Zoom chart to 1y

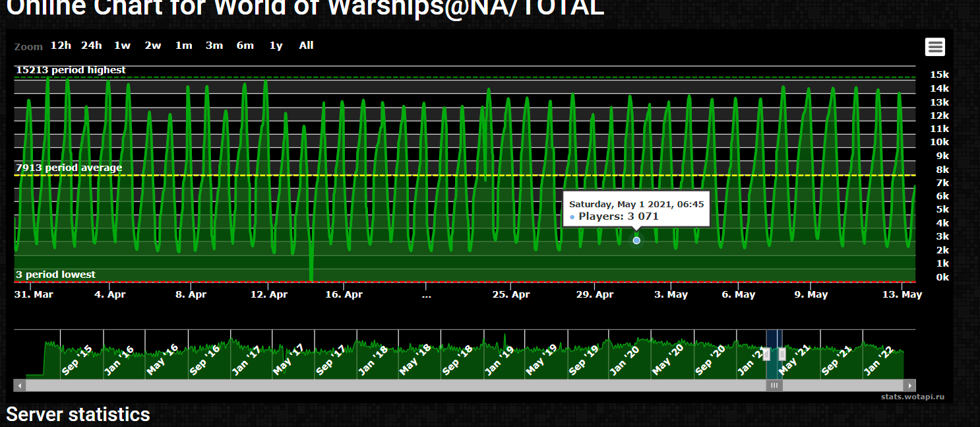tap(276, 46)
